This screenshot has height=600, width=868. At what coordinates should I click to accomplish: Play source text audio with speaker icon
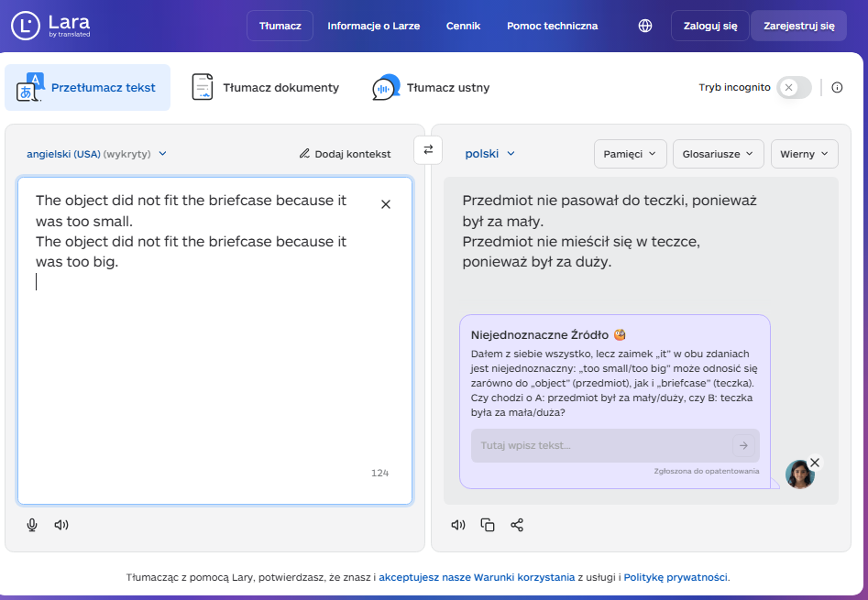(61, 525)
